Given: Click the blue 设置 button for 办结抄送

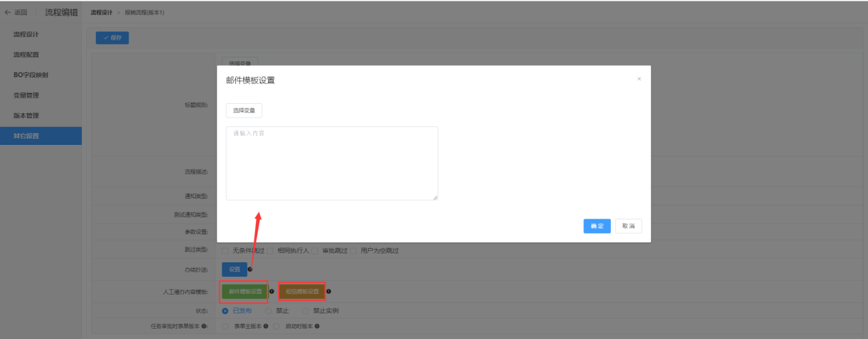Looking at the screenshot, I should coord(234,269).
